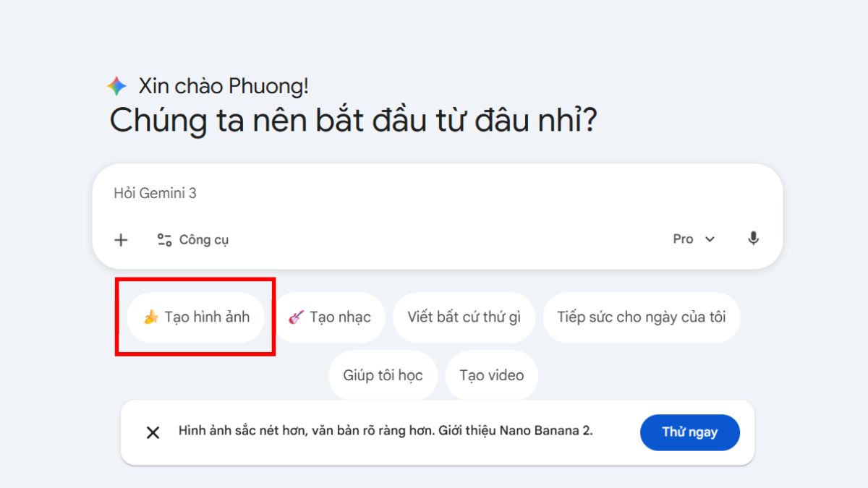Open attachment options via plus control
Image resolution: width=868 pixels, height=488 pixels.
point(120,239)
